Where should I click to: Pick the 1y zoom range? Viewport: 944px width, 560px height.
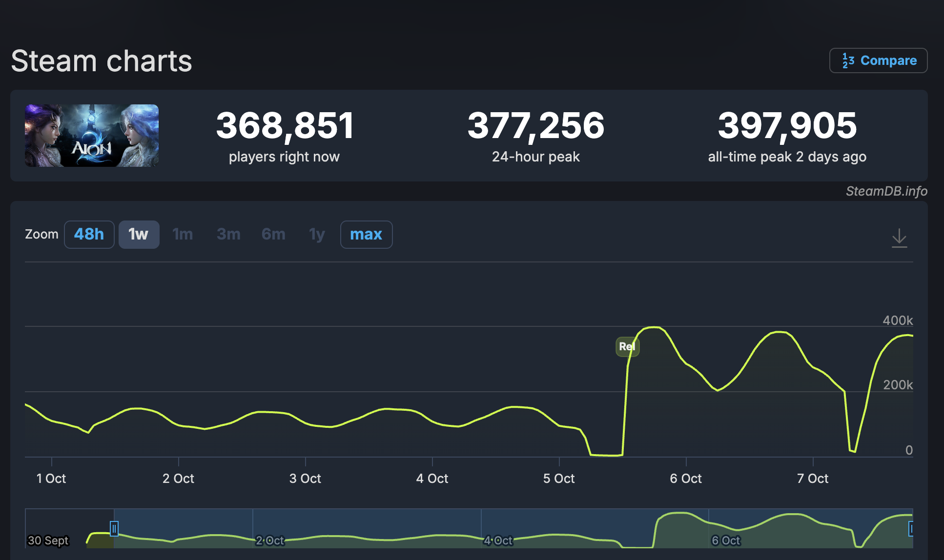[317, 235]
